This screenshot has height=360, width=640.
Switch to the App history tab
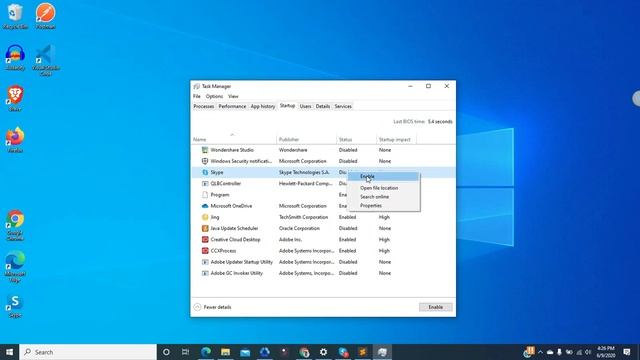[263, 106]
